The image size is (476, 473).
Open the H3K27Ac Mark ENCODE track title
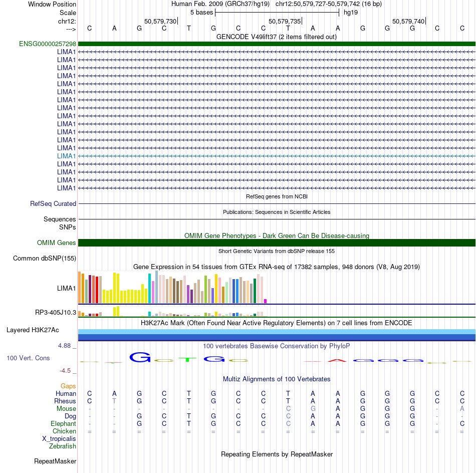pos(277,323)
